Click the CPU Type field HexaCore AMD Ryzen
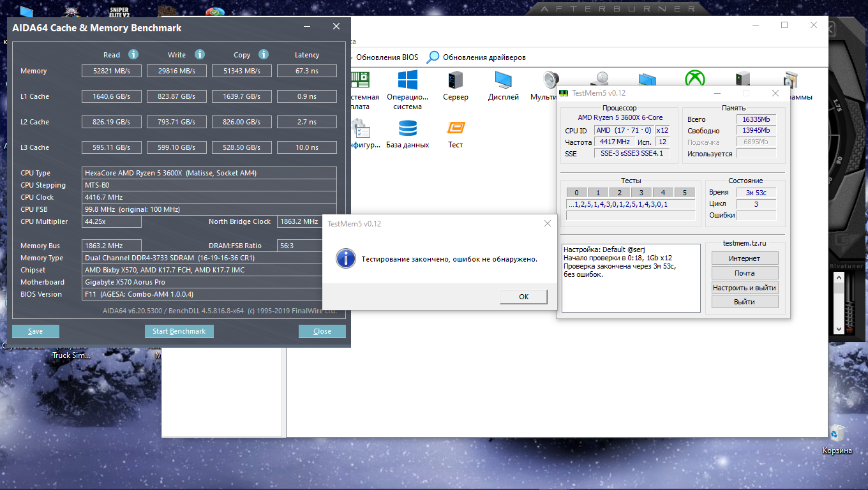 tap(209, 173)
